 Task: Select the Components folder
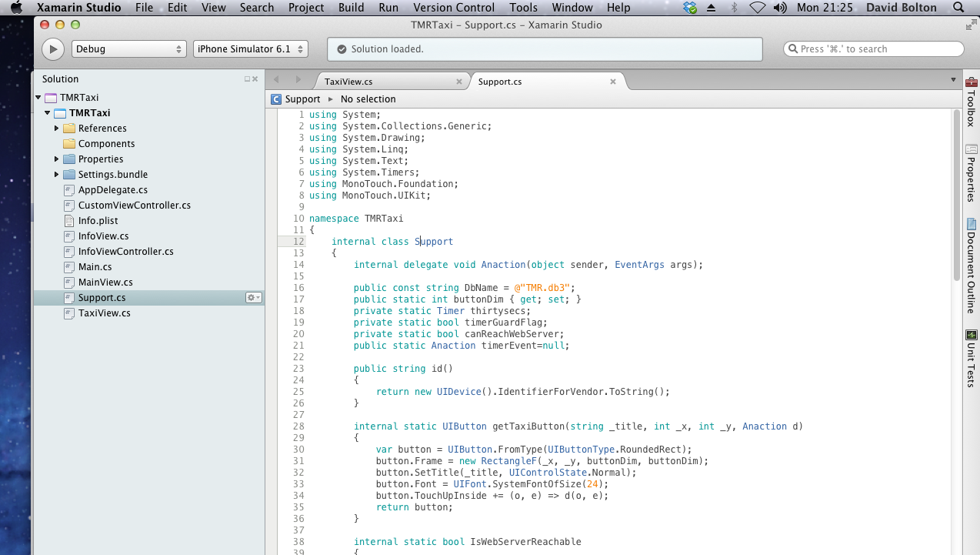click(106, 144)
